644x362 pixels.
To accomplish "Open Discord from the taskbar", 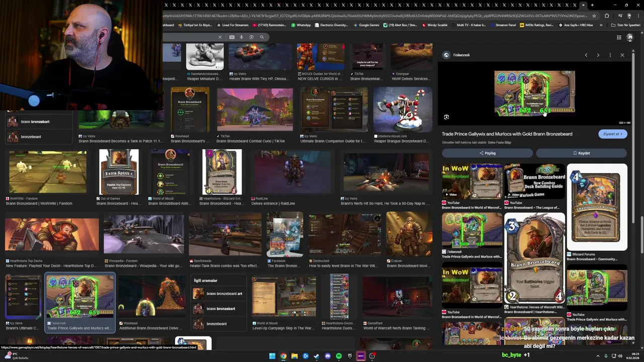I will pyautogui.click(x=328, y=356).
